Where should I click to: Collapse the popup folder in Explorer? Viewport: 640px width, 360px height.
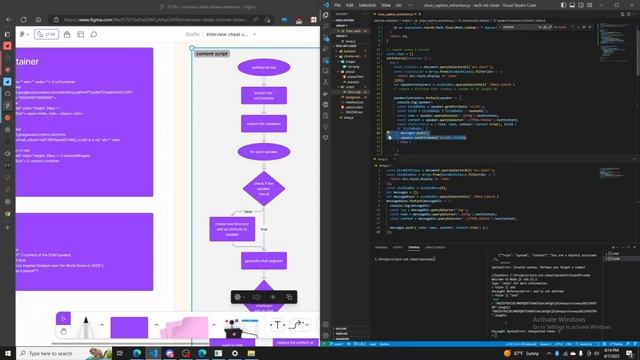tap(350, 72)
